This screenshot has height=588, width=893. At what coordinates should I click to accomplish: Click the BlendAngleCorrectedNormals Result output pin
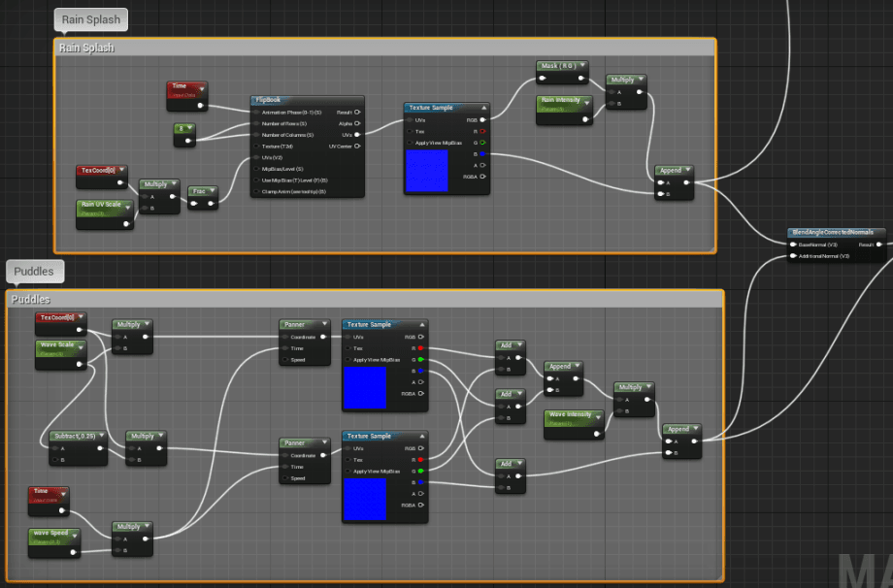click(880, 245)
